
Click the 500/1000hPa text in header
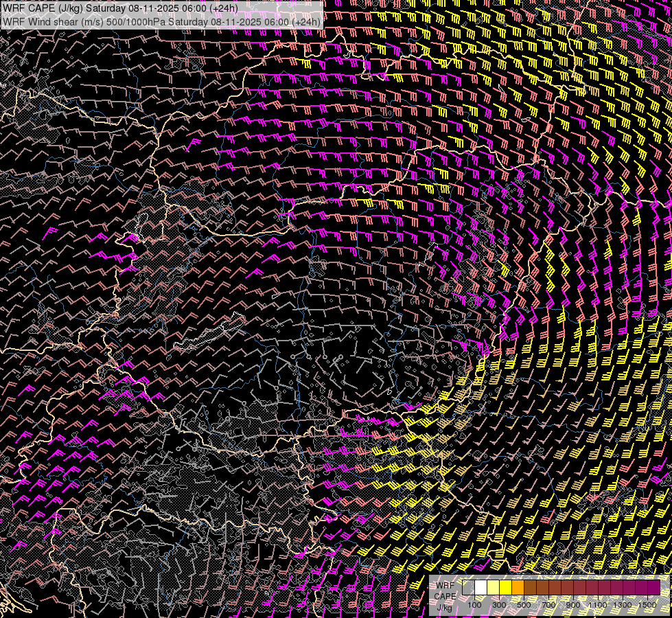pos(136,22)
